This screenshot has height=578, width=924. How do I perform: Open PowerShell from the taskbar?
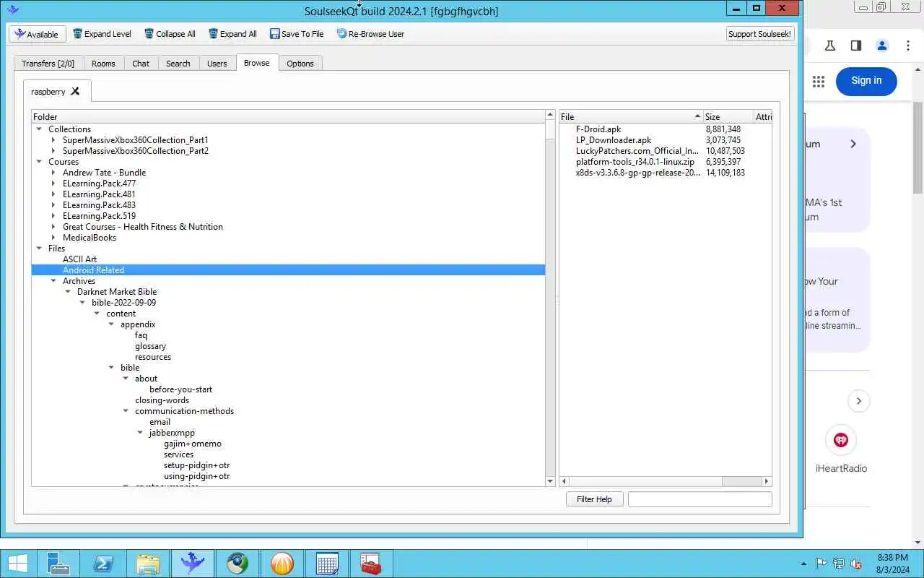[x=103, y=564]
